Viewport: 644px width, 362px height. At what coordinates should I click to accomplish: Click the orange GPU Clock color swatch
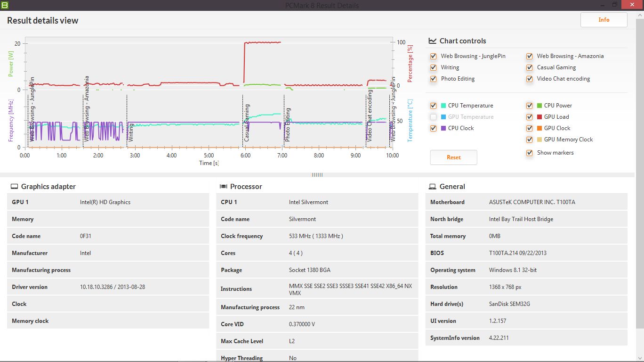click(539, 128)
